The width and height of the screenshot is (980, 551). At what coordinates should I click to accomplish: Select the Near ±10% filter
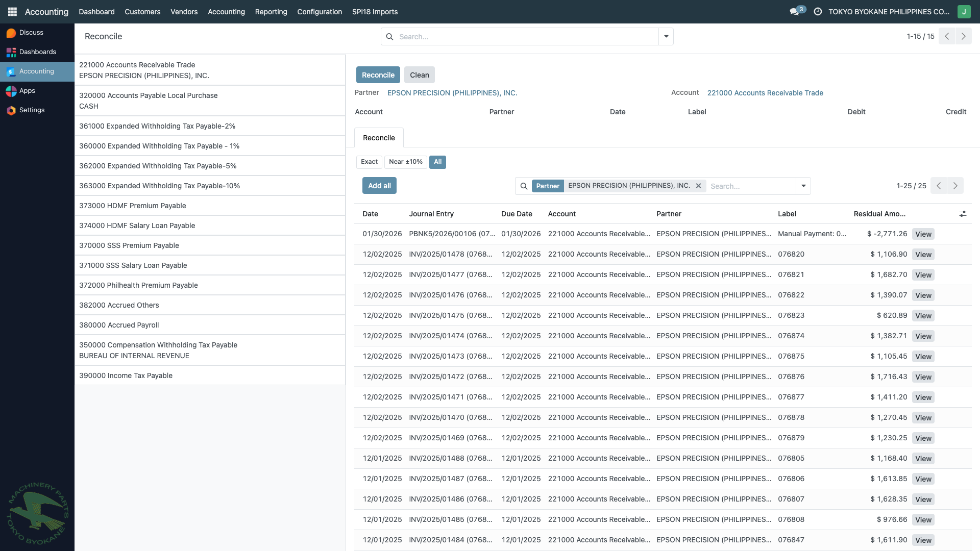(405, 162)
